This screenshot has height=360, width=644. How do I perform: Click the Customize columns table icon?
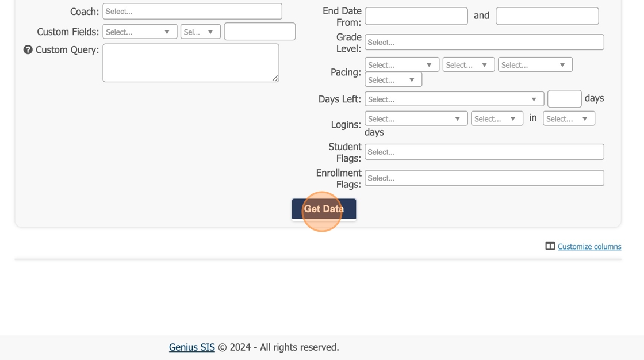pos(550,246)
